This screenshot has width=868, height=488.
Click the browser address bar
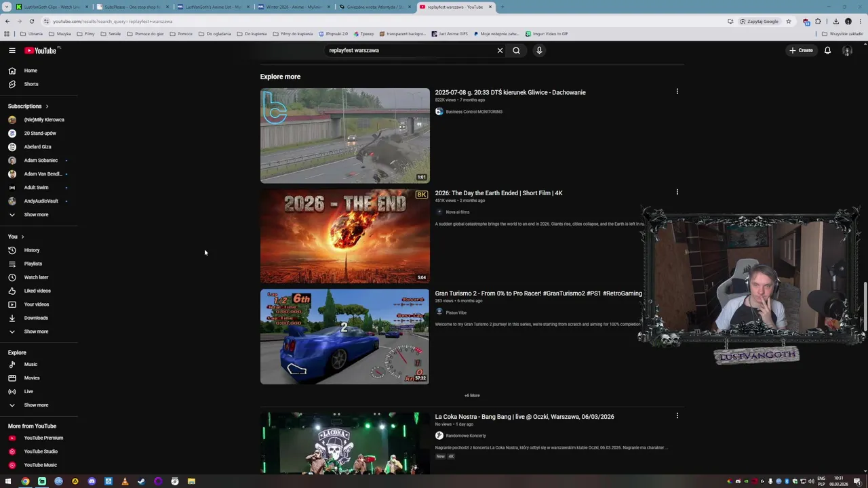[387, 21]
